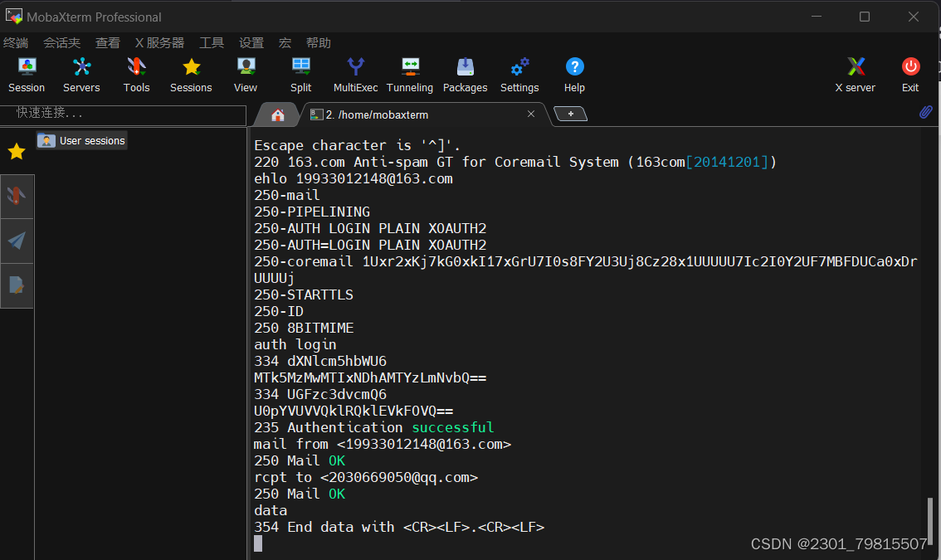
Task: Click the red Exit power icon
Action: pyautogui.click(x=910, y=75)
